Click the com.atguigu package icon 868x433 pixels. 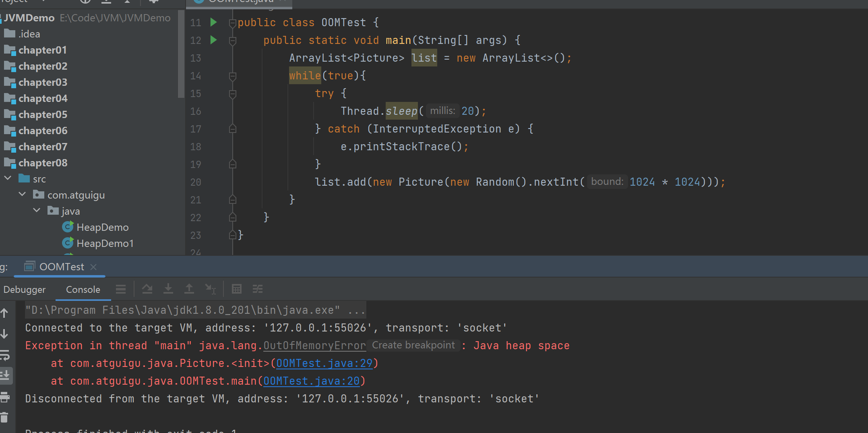39,195
